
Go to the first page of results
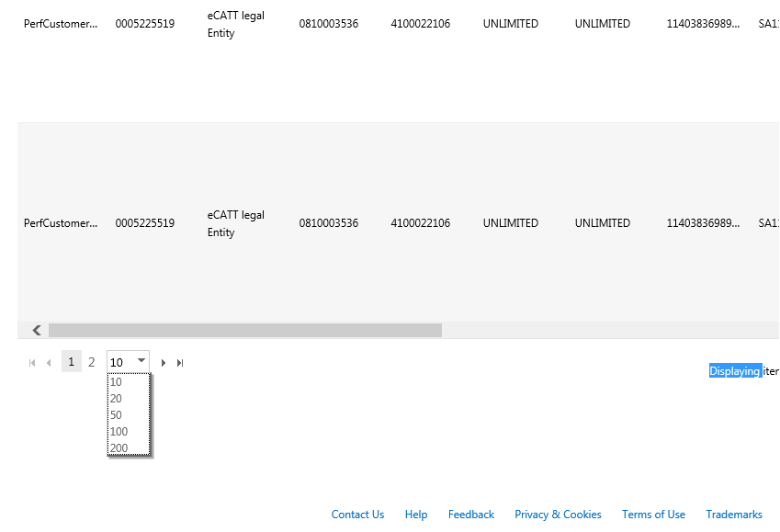[x=32, y=363]
